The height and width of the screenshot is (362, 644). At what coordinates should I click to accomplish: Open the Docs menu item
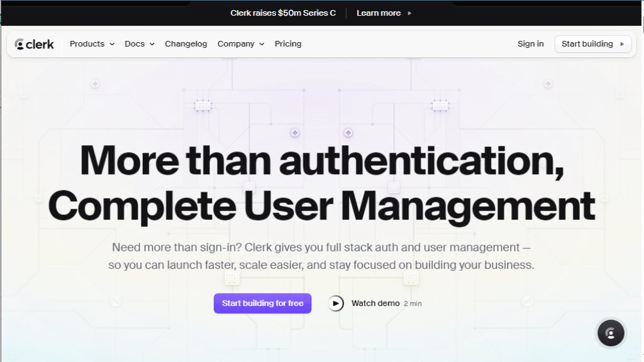[135, 44]
